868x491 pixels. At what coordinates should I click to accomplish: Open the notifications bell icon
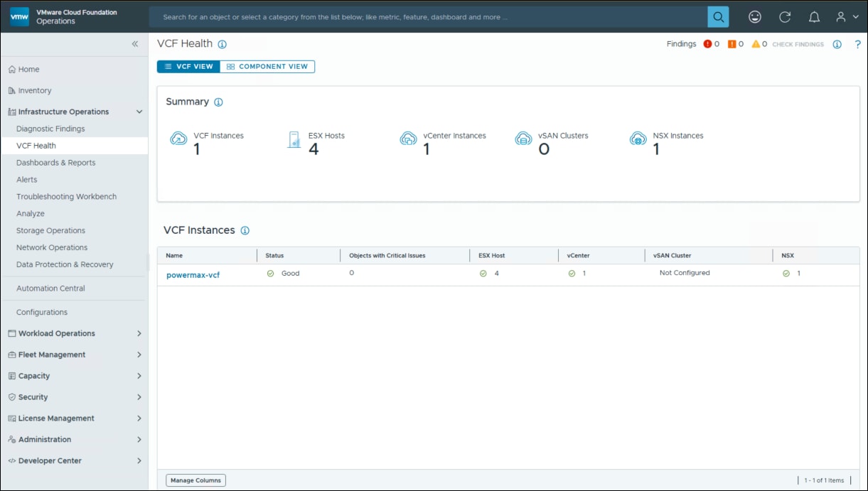point(815,16)
